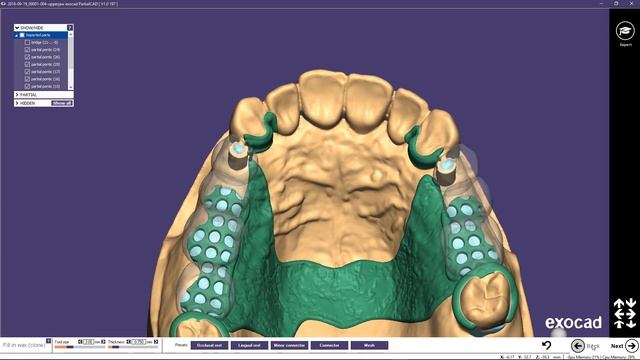Image resolution: width=640 pixels, height=360 pixels.
Task: Select the Occlusal rest preset
Action: (209, 345)
